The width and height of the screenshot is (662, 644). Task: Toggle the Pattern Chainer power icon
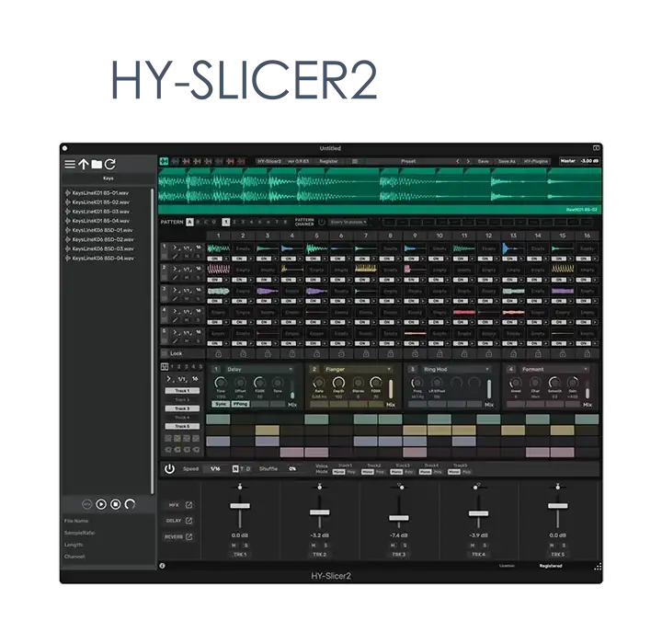point(322,222)
